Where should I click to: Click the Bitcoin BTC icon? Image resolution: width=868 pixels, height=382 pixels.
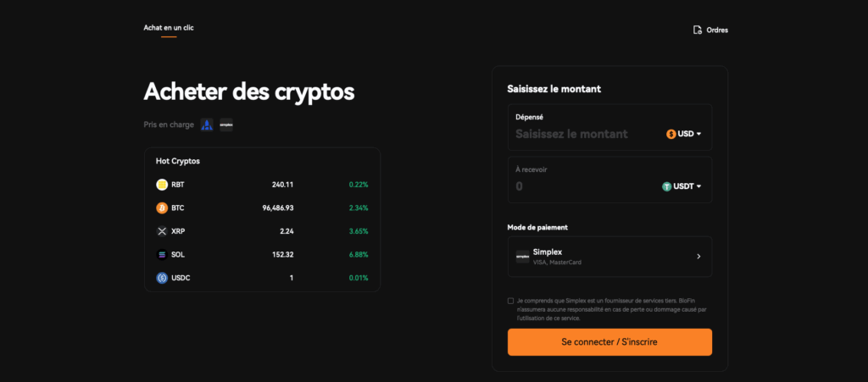tap(162, 208)
